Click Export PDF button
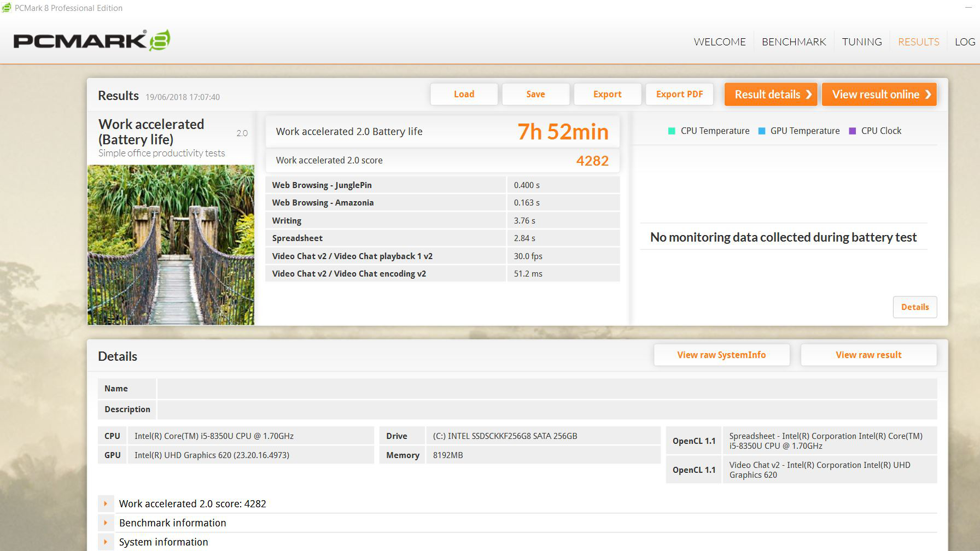This screenshot has height=551, width=980. pos(679,94)
